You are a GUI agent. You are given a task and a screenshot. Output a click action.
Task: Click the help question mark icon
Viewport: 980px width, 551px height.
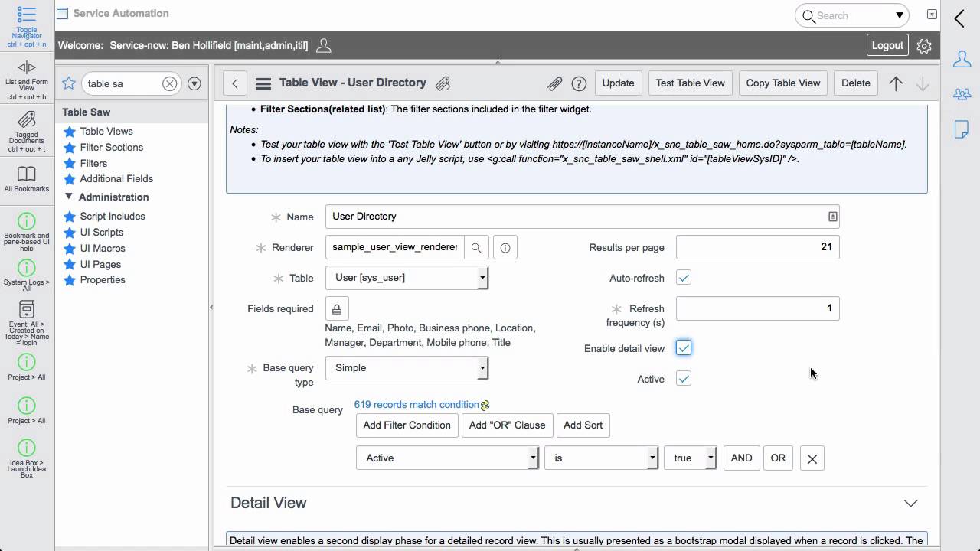tap(580, 83)
